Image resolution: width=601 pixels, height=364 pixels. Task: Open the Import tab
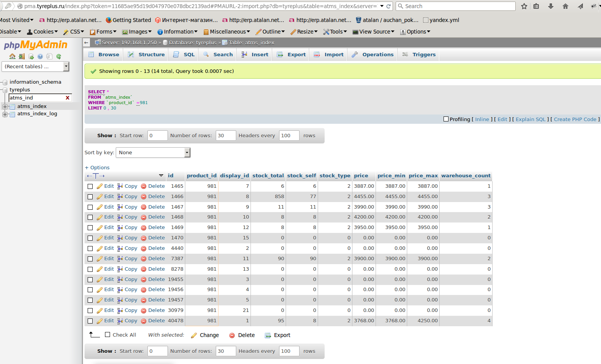328,55
